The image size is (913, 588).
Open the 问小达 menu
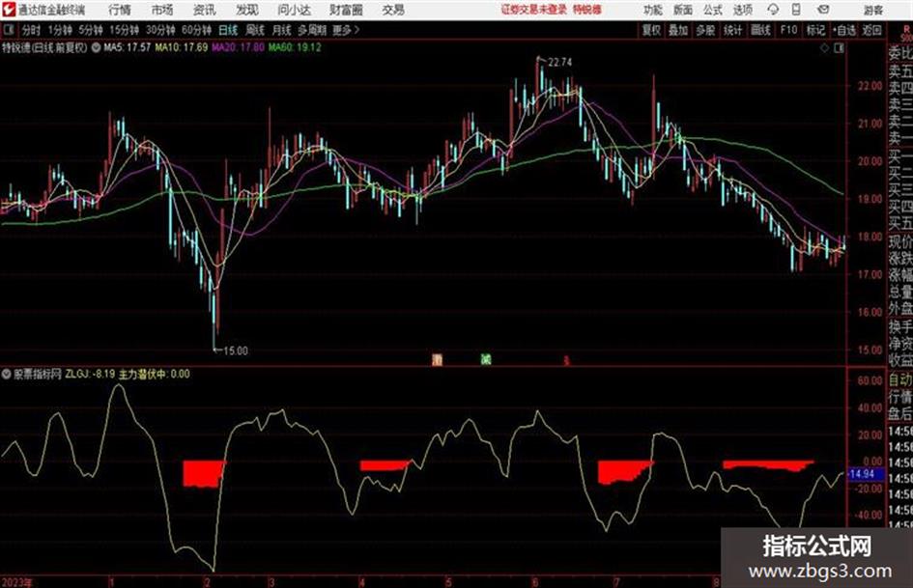[294, 10]
